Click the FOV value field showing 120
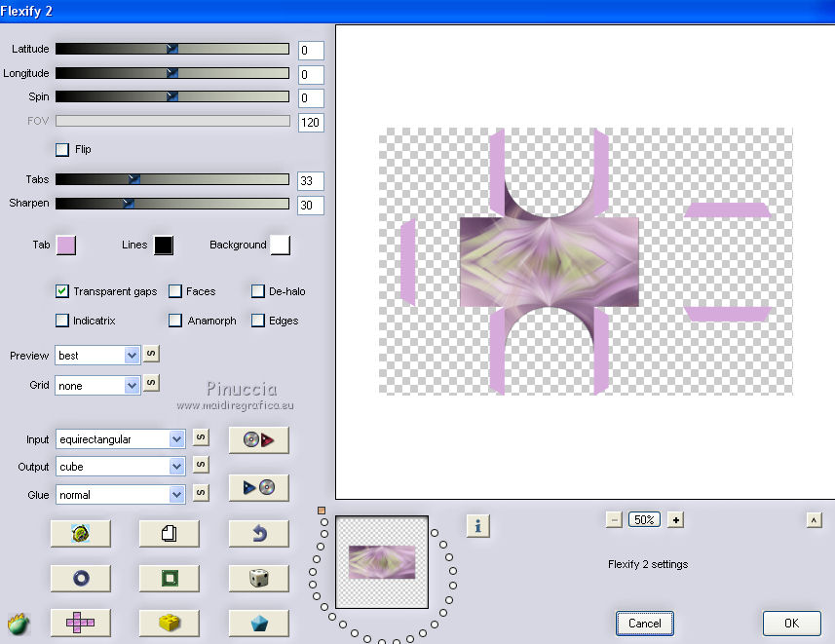 [x=311, y=123]
